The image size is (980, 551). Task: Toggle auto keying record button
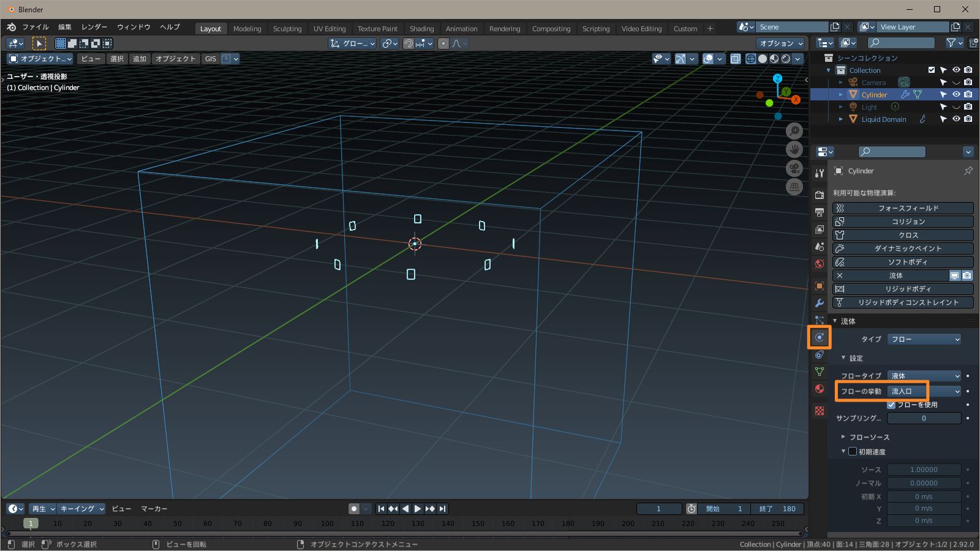click(x=354, y=509)
